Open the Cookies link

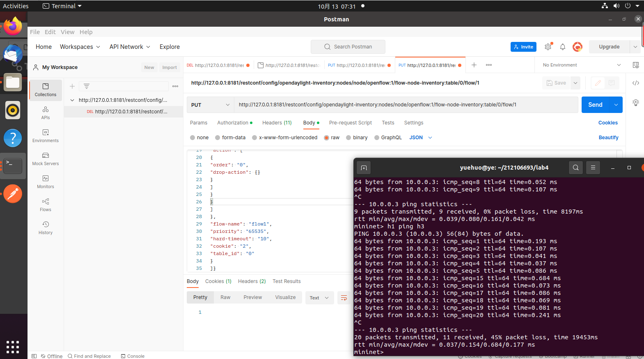(608, 123)
